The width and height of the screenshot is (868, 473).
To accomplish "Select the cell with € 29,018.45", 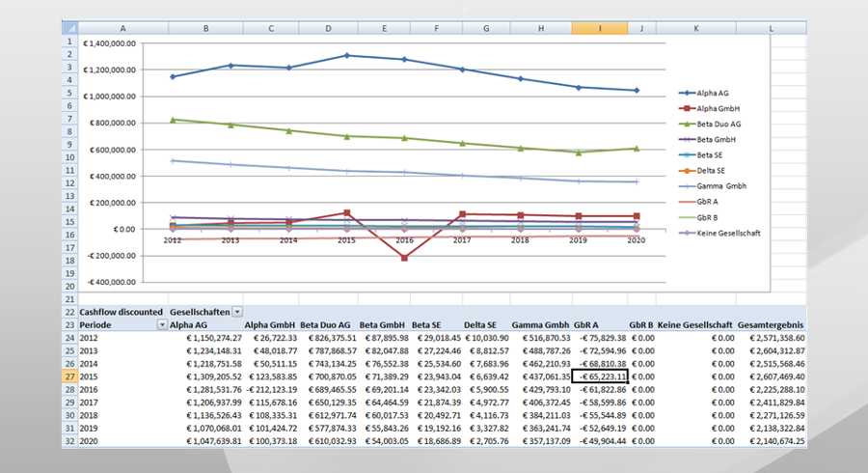I will pyautogui.click(x=436, y=338).
